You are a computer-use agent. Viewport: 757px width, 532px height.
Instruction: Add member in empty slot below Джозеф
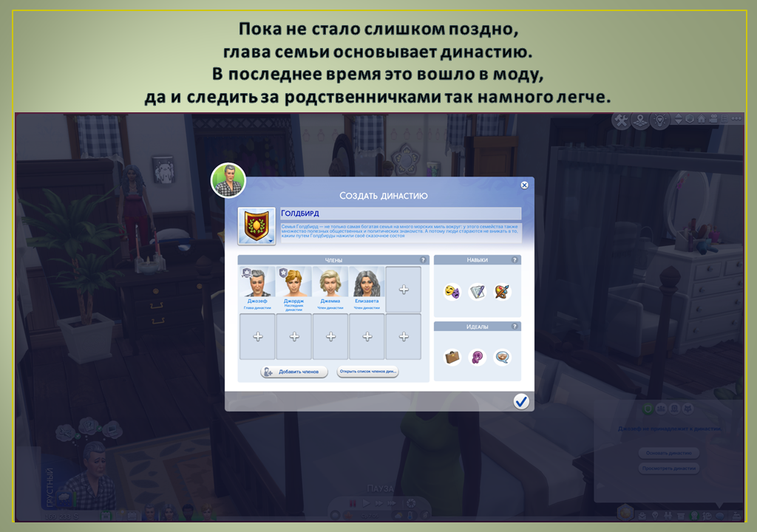coord(257,336)
